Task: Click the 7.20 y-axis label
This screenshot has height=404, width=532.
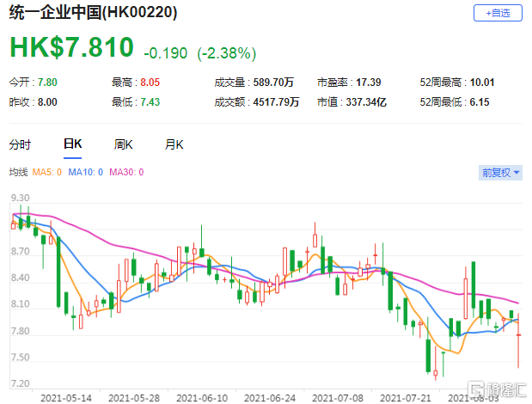Action: point(20,383)
